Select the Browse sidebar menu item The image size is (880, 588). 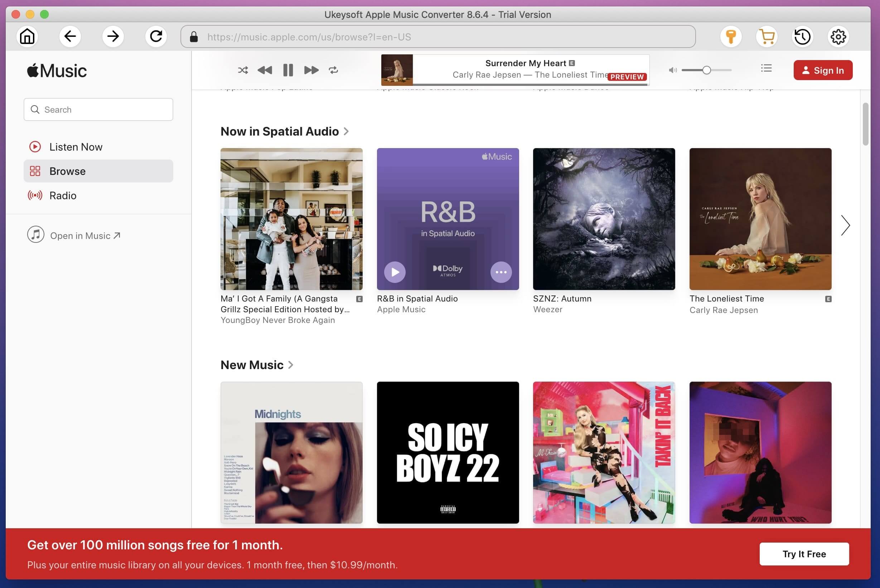[98, 171]
